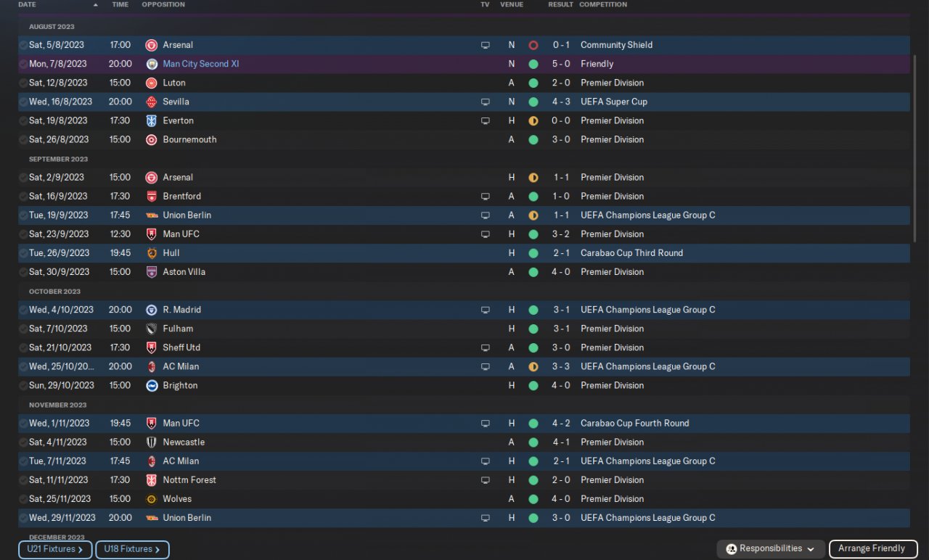Click the Arrange Friendly button
Viewport: 929px width, 560px height.
point(872,549)
